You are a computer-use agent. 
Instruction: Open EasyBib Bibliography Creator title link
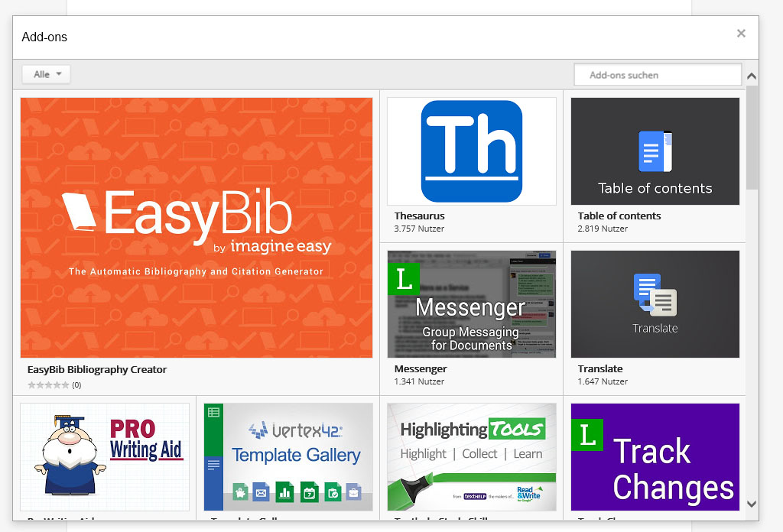(97, 370)
